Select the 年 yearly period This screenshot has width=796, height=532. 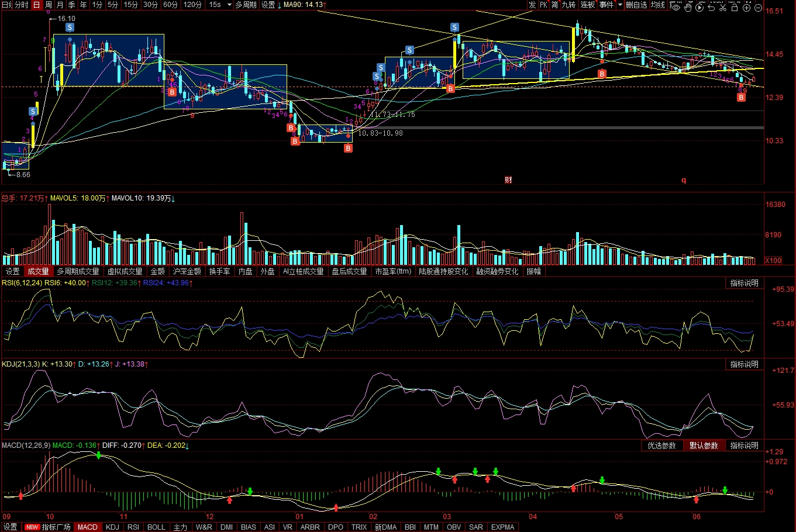pos(83,5)
